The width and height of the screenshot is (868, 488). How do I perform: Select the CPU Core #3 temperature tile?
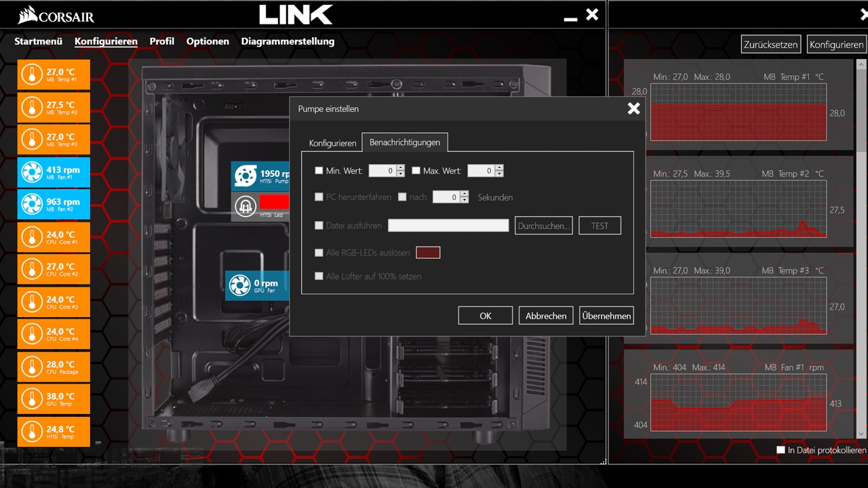pyautogui.click(x=54, y=302)
